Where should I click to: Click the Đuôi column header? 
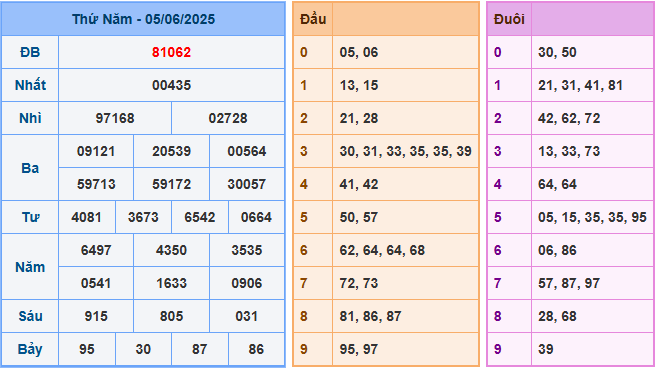coord(509,19)
